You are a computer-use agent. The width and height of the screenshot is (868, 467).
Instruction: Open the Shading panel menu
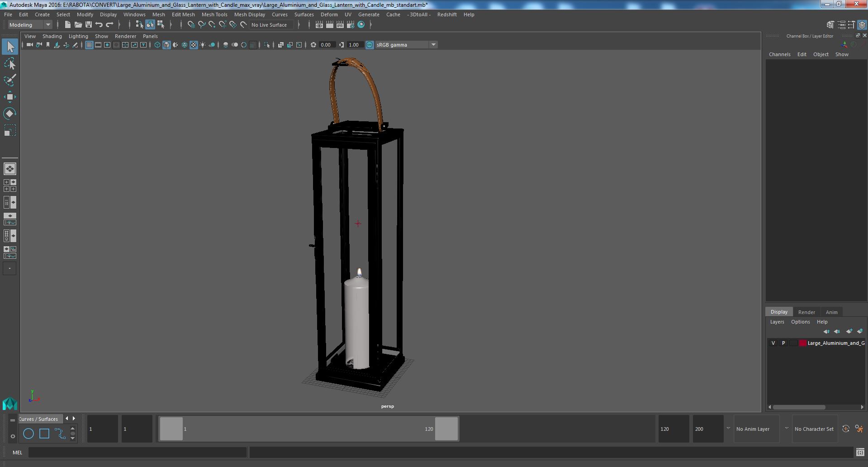click(x=52, y=36)
